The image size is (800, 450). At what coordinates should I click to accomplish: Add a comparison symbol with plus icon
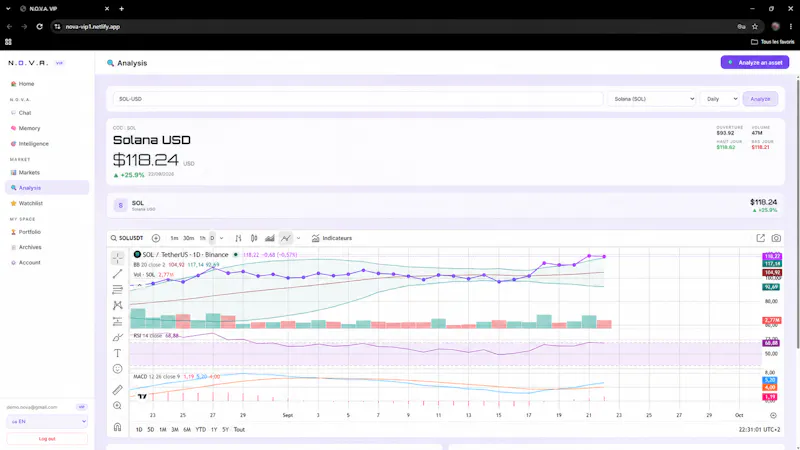pos(156,238)
